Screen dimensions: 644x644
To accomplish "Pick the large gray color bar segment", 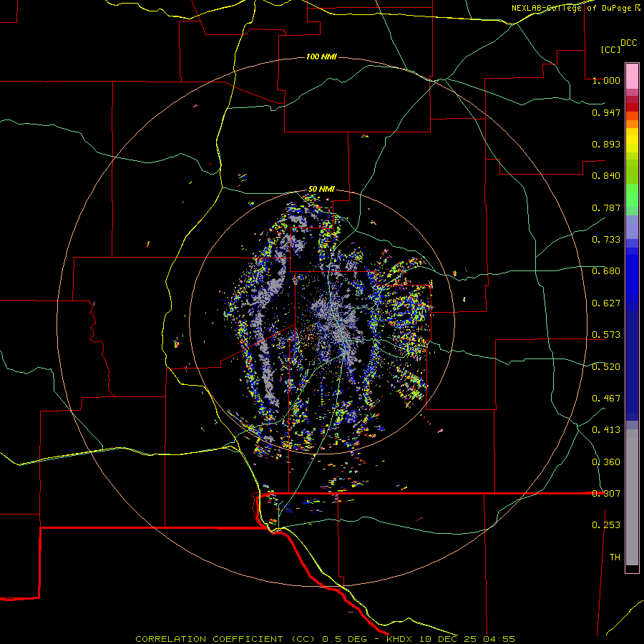I will (x=632, y=497).
